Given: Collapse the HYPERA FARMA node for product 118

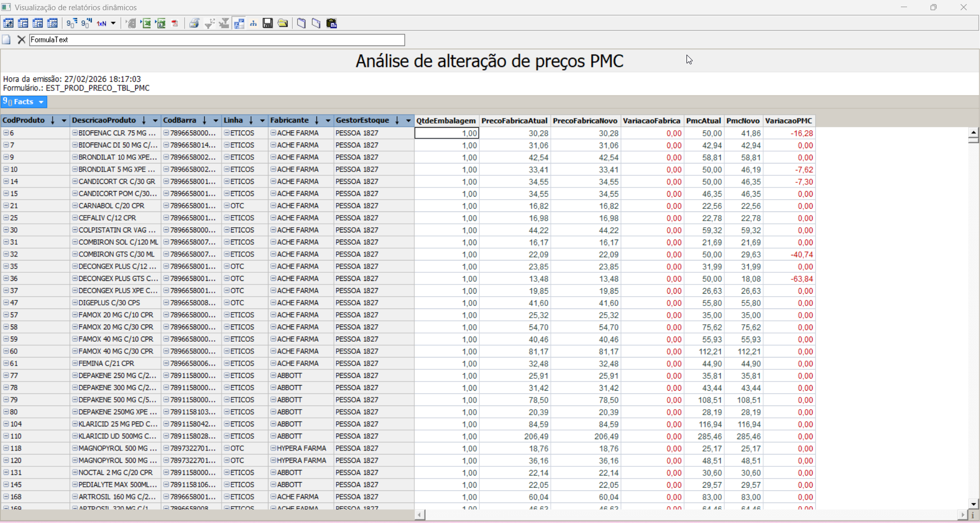Looking at the screenshot, I should tap(273, 448).
